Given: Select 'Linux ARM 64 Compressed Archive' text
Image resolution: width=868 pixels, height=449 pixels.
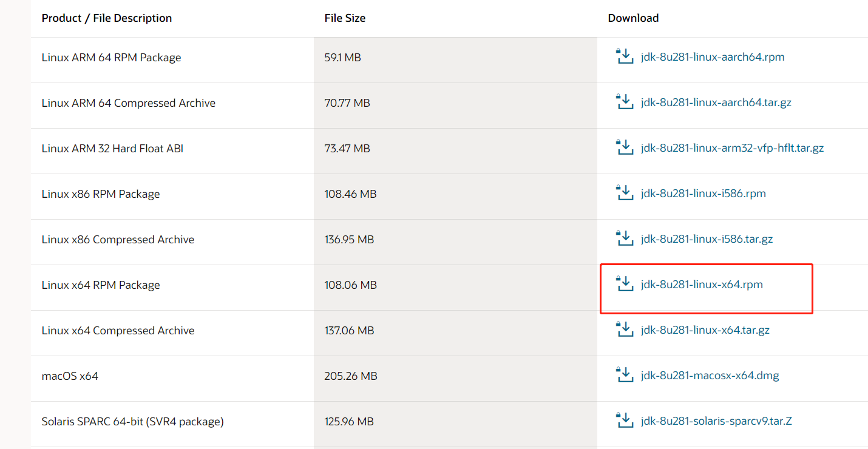Looking at the screenshot, I should point(129,103).
